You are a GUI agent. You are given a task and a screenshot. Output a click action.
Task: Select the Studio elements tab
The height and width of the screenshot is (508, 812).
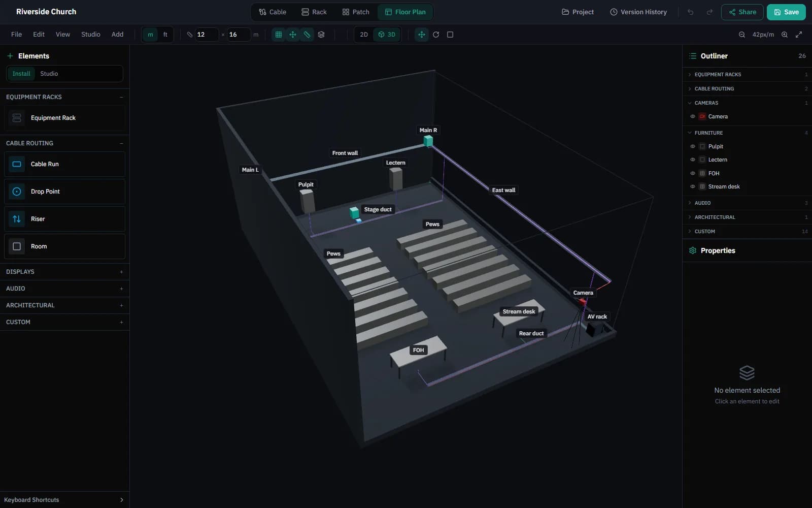(x=49, y=74)
